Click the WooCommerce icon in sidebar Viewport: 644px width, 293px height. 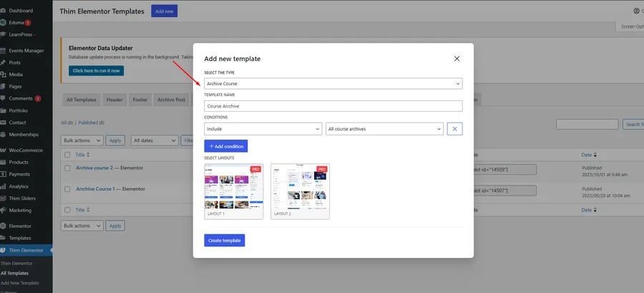pos(4,150)
